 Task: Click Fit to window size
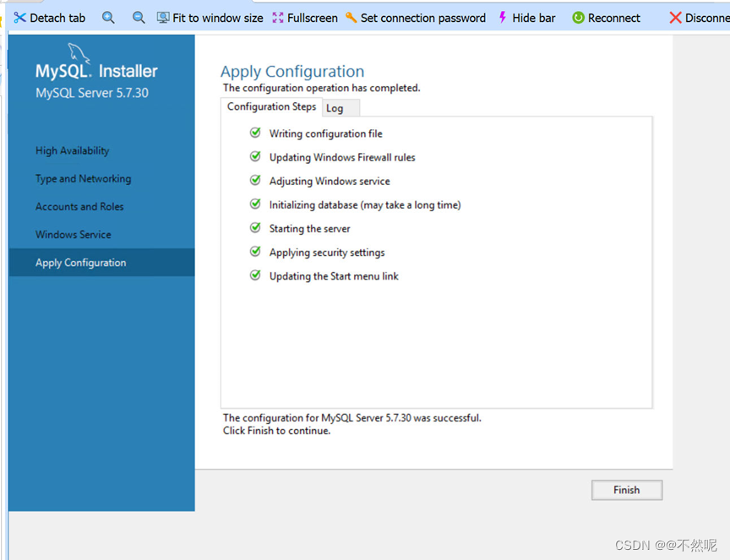(210, 18)
